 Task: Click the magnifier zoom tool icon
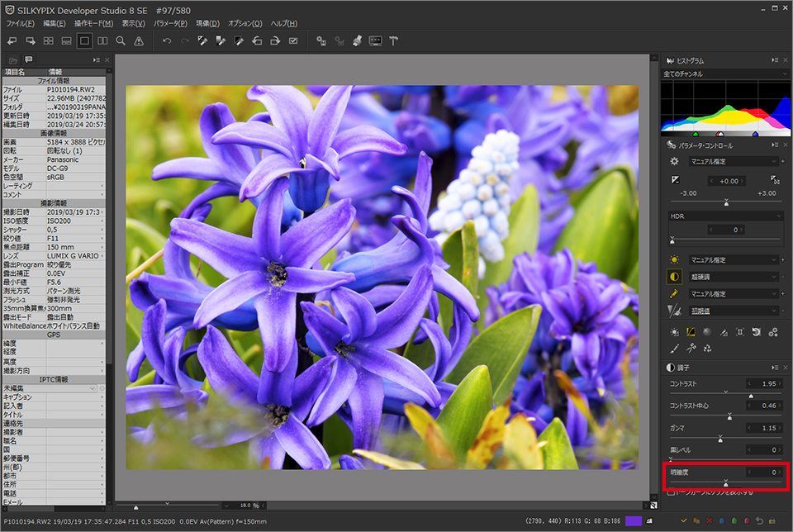tap(121, 40)
